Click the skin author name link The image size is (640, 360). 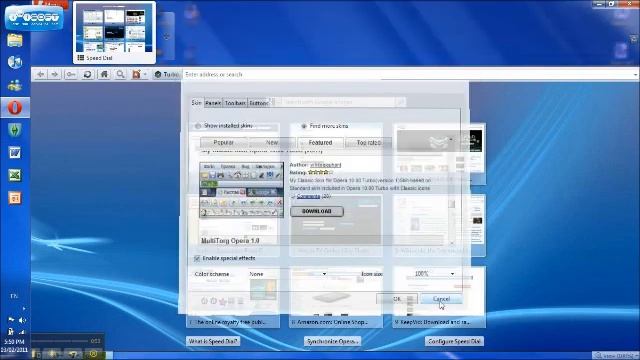point(325,165)
